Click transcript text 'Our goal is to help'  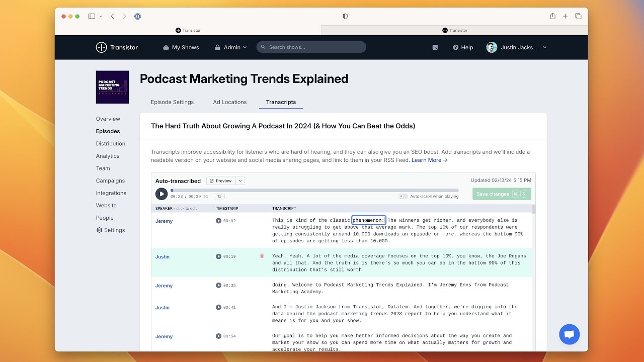[392, 342]
